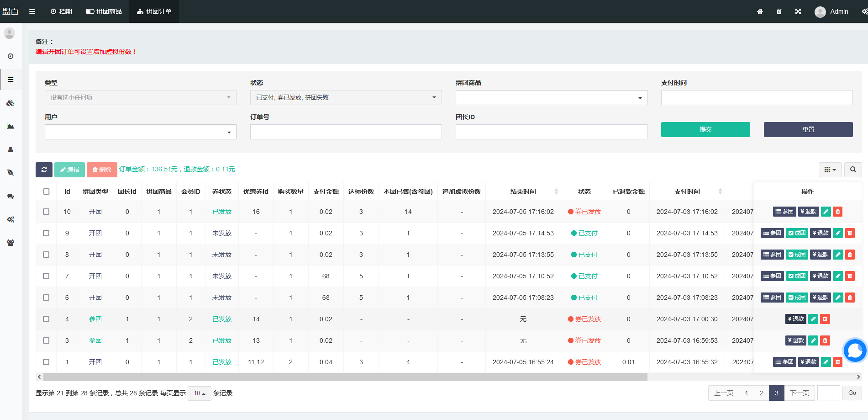
Task: Open the 档期 tab in header
Action: [x=61, y=11]
